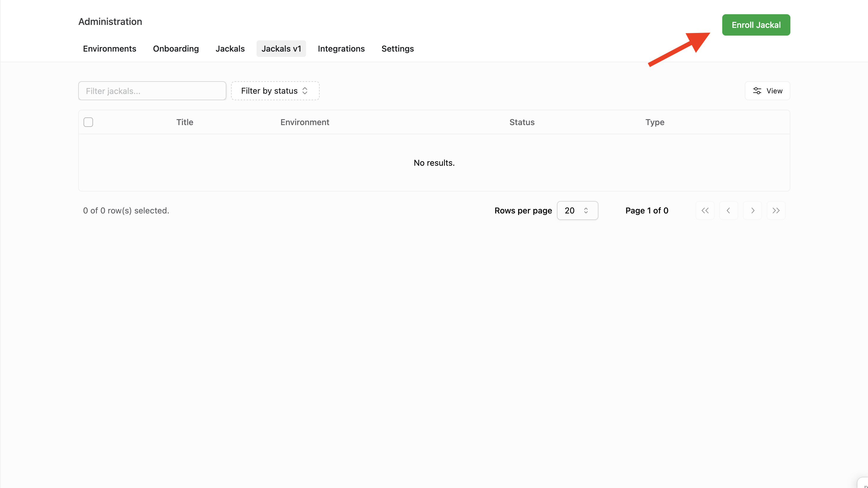Screen dimensions: 868x488
Task: Open the View options button
Action: pyautogui.click(x=767, y=91)
